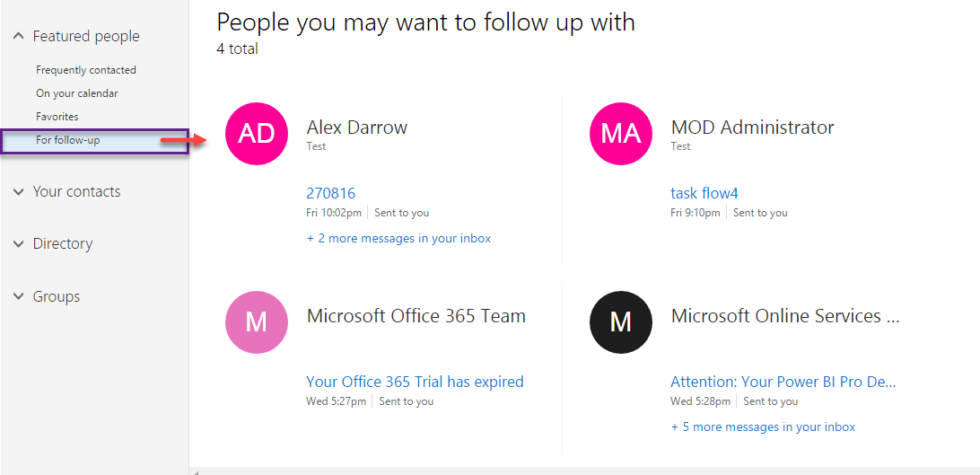Image resolution: width=980 pixels, height=475 pixels.
Task: Select the For follow-up item
Action: tap(68, 140)
